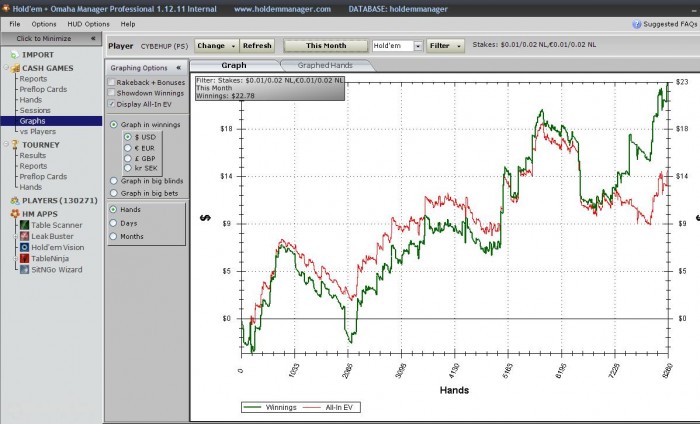Screen dimensions: 700x424
Task: Switch to the Graphed Hands tab
Action: pos(325,65)
